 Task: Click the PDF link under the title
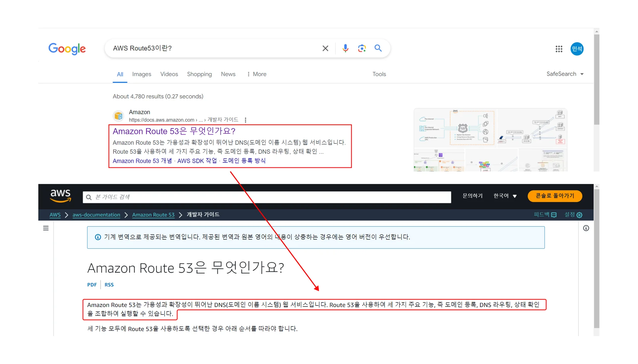click(92, 285)
